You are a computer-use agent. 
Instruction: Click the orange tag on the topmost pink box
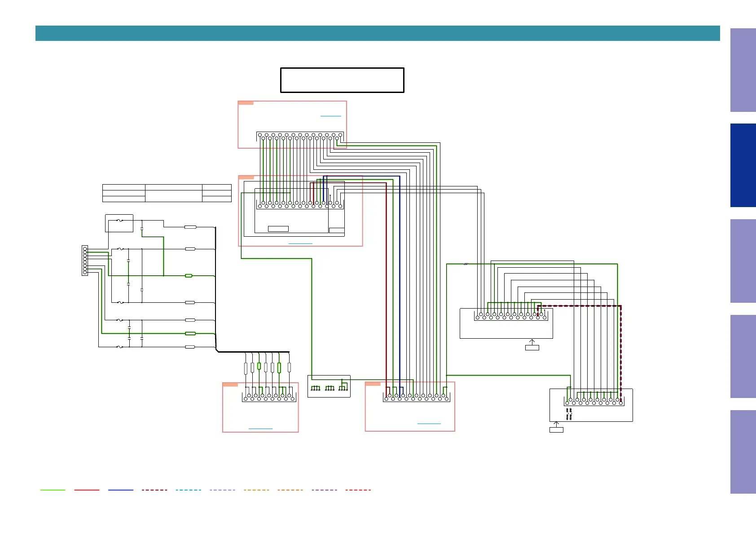[246, 103]
